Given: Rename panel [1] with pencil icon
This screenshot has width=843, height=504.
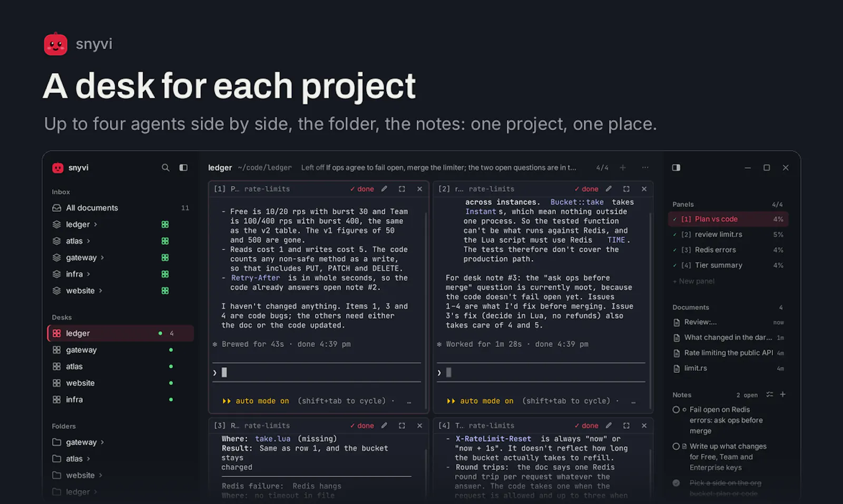Looking at the screenshot, I should (x=384, y=189).
